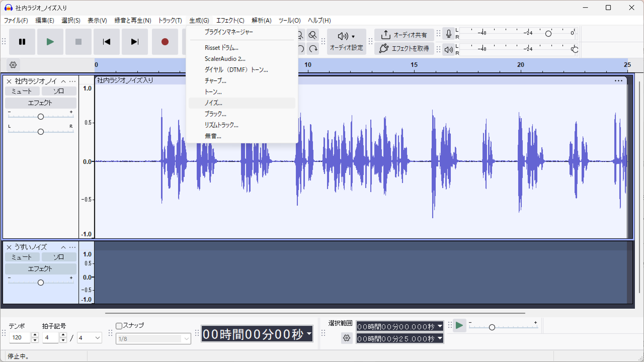Viewport: 644px width, 362px height.
Task: Open オーディオ設定 audio setup
Action: pos(346,42)
